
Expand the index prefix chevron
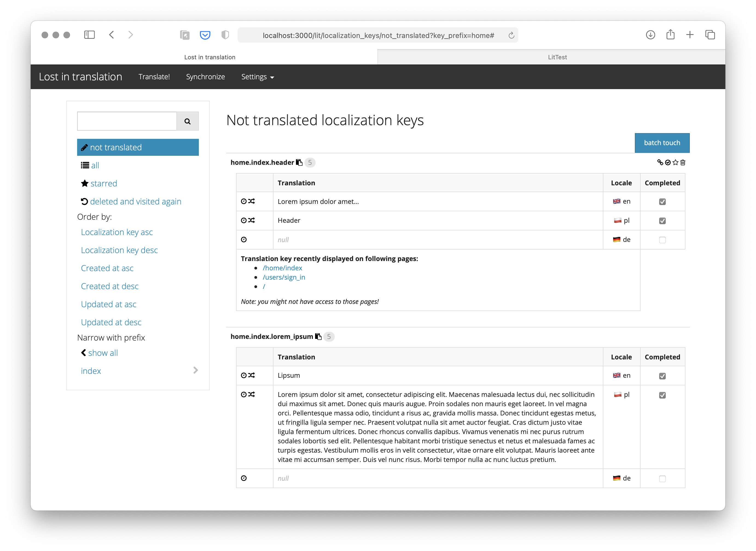click(196, 371)
